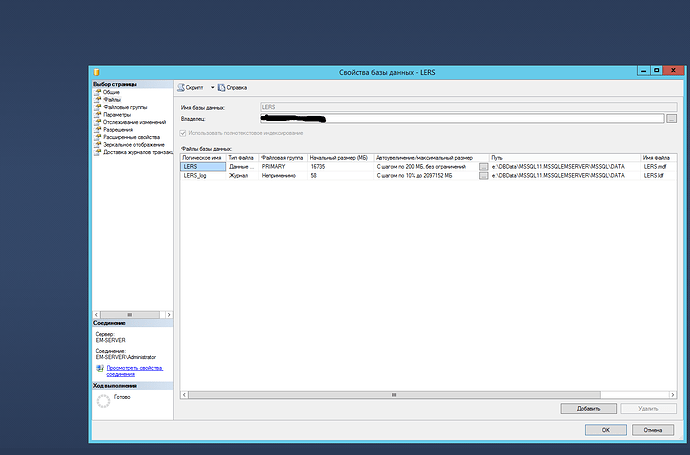Maximize the database properties window
Screen dimensions: 690x455
(x=656, y=70)
